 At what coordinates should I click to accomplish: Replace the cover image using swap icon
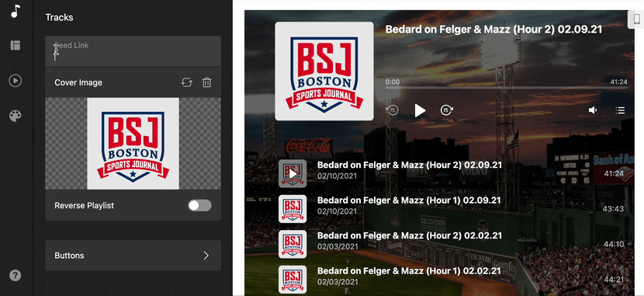pyautogui.click(x=187, y=82)
